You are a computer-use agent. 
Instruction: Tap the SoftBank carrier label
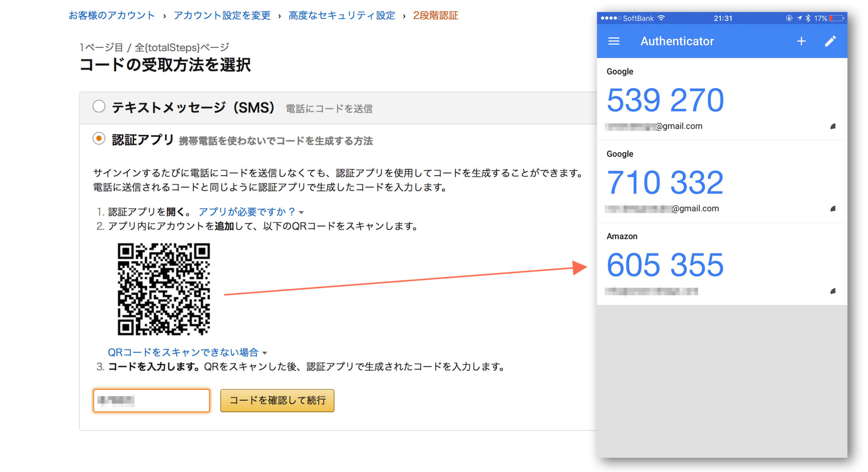638,18
